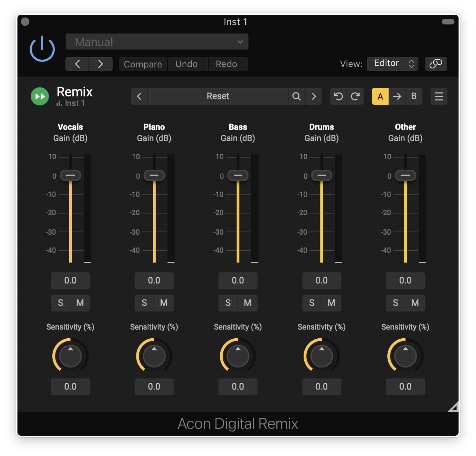Screen dimensions: 476x456
Task: Click the Bass sensitivity value field
Action: click(238, 387)
